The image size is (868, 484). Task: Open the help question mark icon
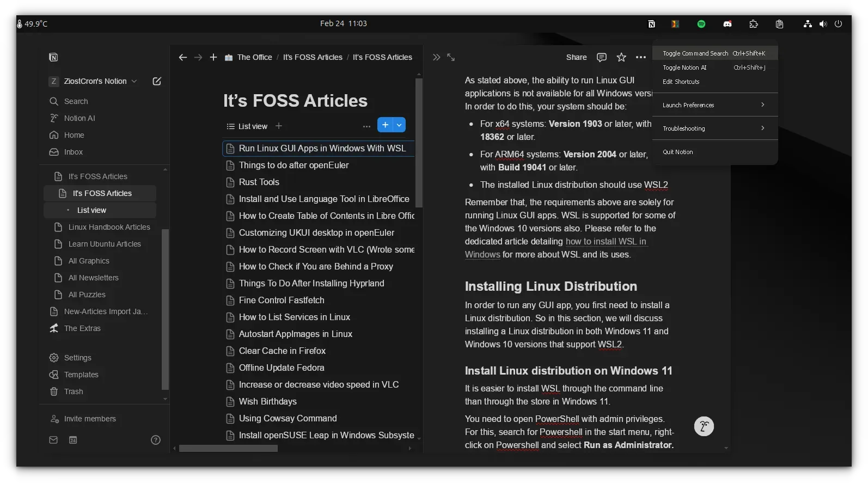[156, 440]
